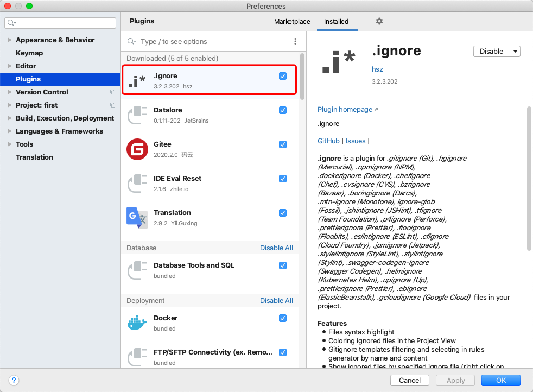Screen dimensions: 533x392
Task: Open Translation settings page
Action: (34, 157)
